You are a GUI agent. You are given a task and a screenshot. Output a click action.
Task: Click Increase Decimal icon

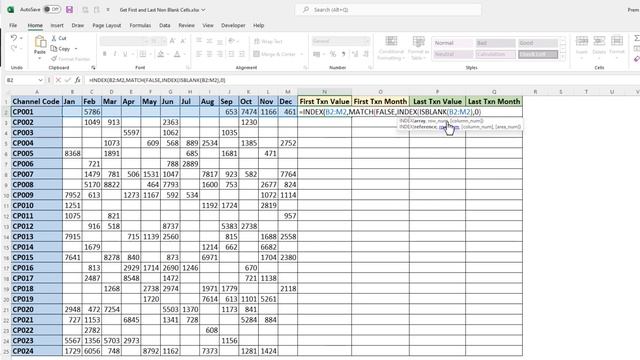click(x=355, y=54)
